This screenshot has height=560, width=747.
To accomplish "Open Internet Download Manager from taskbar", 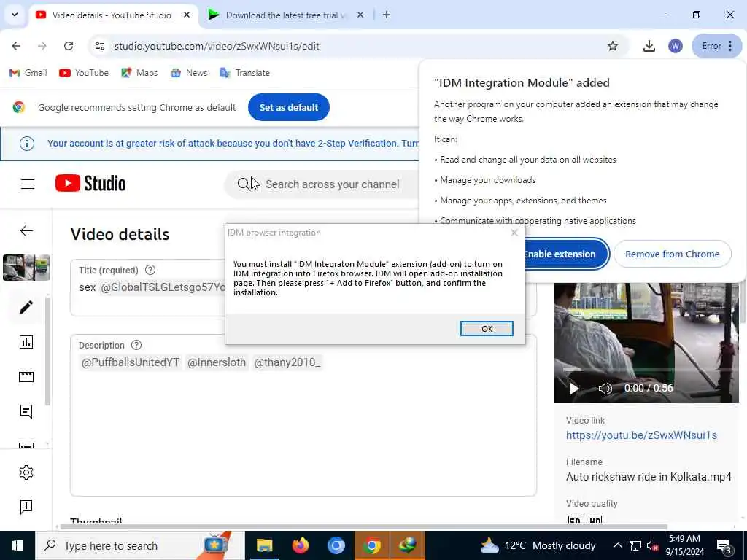I will [x=408, y=545].
